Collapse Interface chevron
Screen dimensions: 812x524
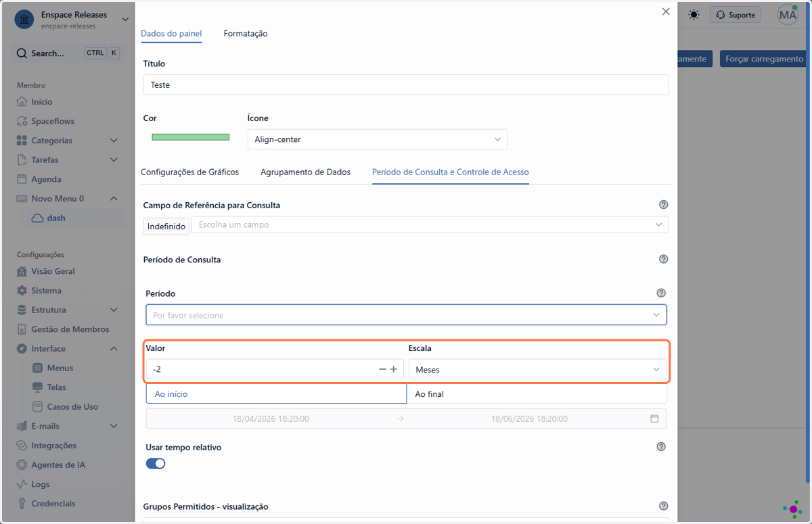114,349
